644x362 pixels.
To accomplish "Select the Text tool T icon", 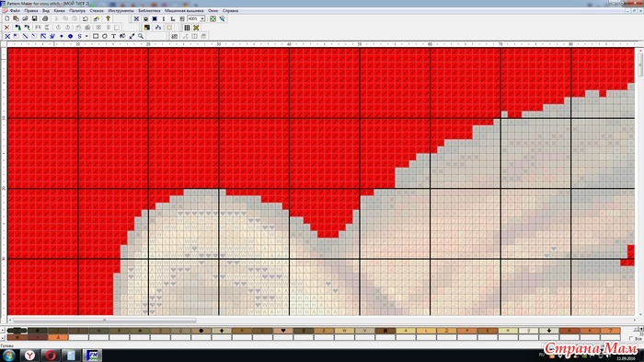I will [113, 36].
